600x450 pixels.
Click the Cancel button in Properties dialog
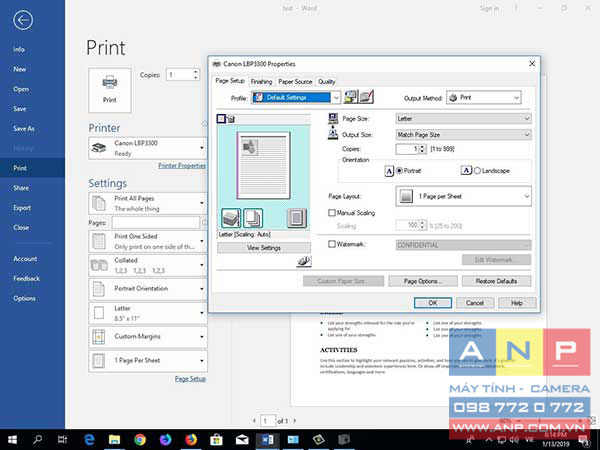475,303
